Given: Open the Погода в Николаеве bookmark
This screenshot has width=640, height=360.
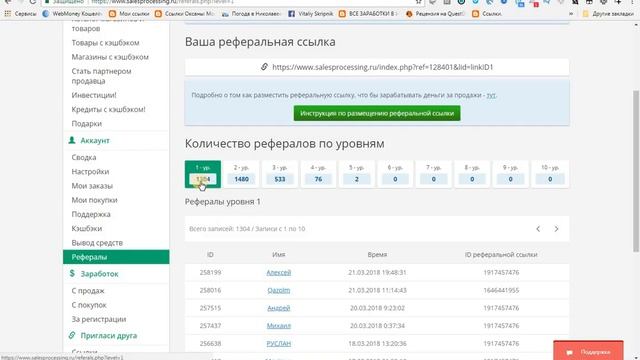Looking at the screenshot, I should (251, 13).
